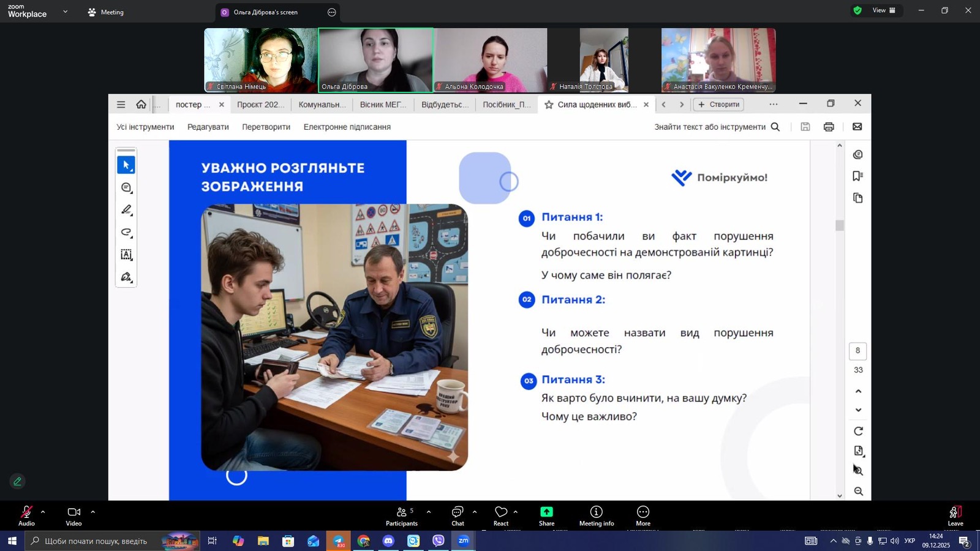Select the highlighter pen tool

tap(126, 210)
